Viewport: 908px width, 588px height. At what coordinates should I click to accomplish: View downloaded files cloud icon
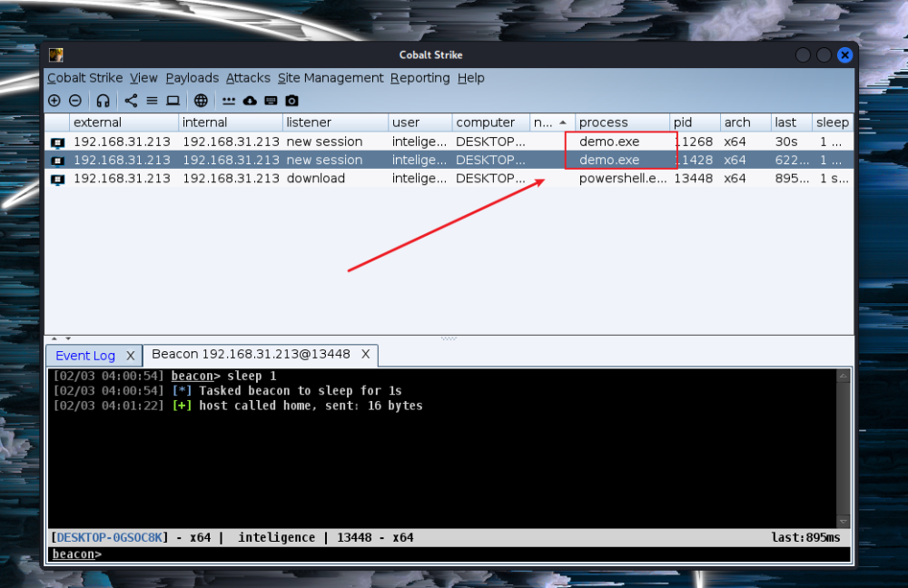(250, 101)
